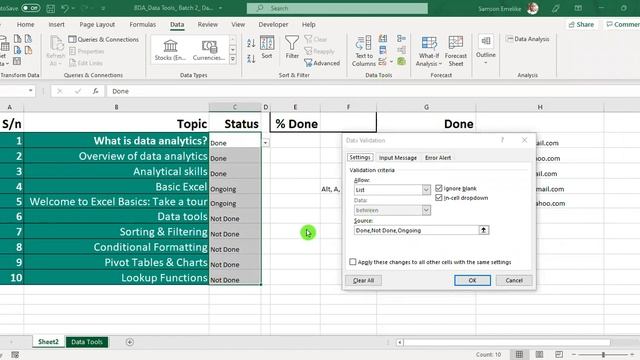The height and width of the screenshot is (360, 640).
Task: Select the Stocks data type
Action: [x=170, y=50]
